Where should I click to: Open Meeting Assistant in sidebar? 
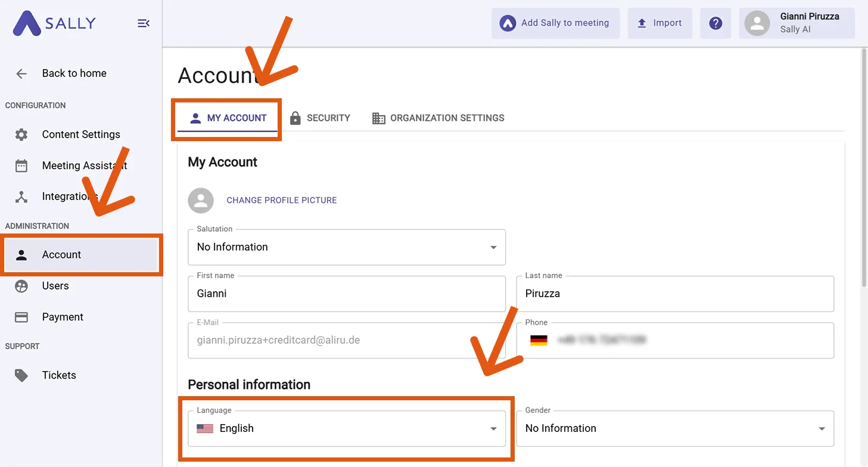(81, 166)
